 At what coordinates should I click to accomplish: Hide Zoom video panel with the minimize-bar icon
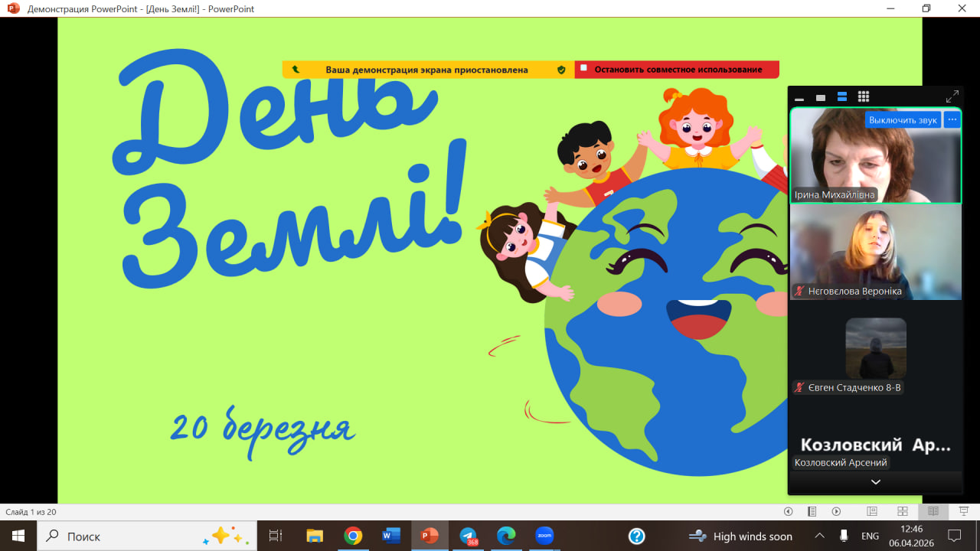click(799, 98)
